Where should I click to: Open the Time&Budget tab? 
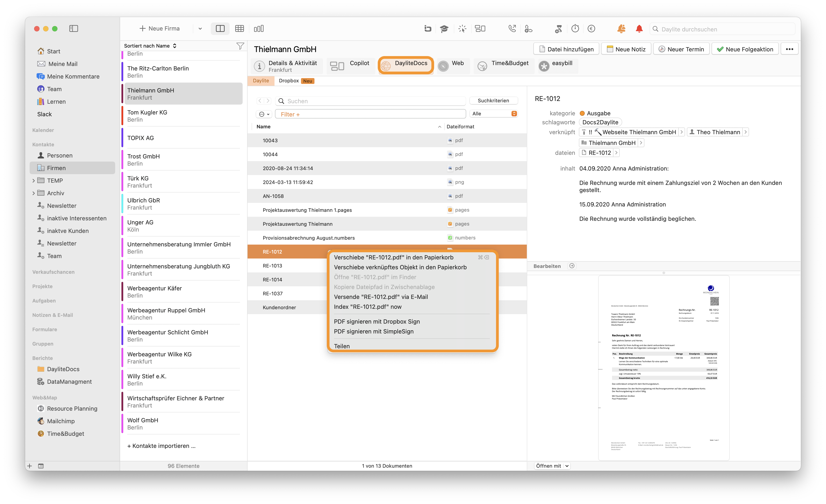pyautogui.click(x=503, y=66)
